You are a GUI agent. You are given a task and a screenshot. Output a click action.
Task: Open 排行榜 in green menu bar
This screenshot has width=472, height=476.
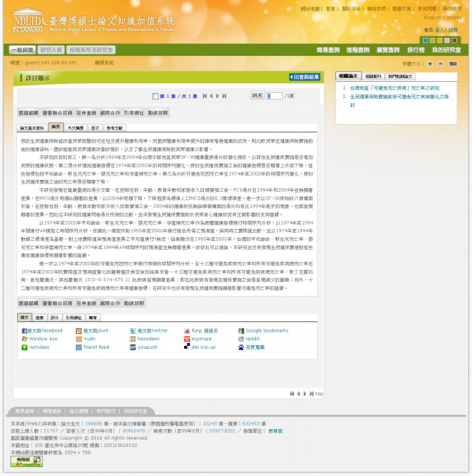[x=415, y=50]
